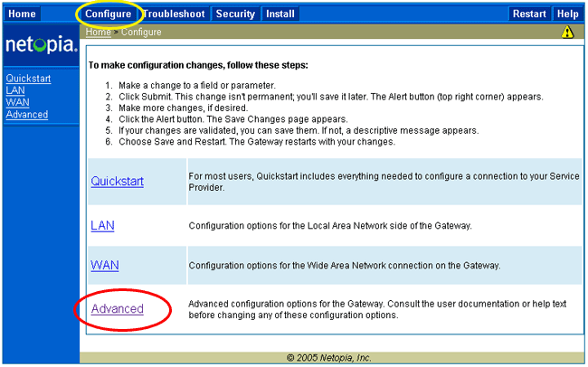Viewport: 588px width, 367px height.
Task: Click step 'Make more changes, if desired.'
Action: tap(184, 108)
